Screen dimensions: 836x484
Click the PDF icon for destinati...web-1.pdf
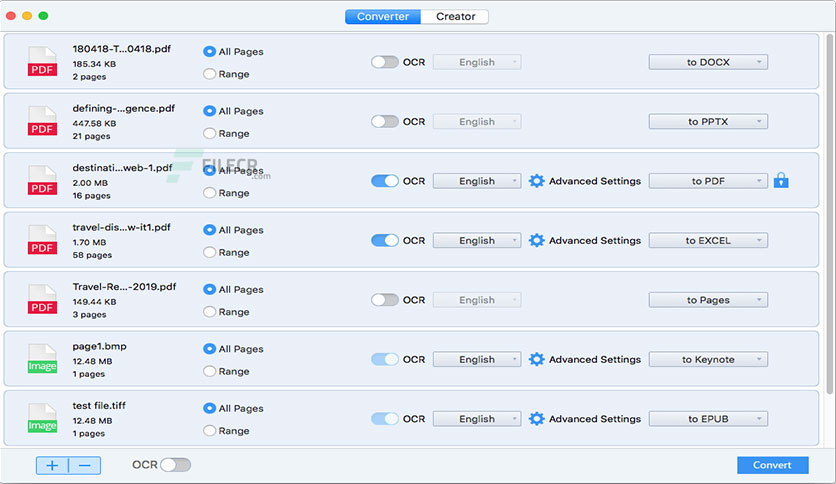[x=43, y=181]
